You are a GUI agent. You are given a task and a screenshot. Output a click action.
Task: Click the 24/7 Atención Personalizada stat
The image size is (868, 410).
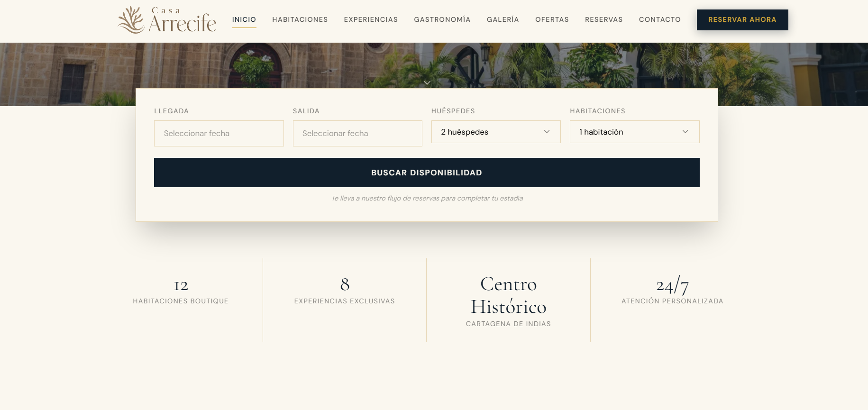pos(672,290)
